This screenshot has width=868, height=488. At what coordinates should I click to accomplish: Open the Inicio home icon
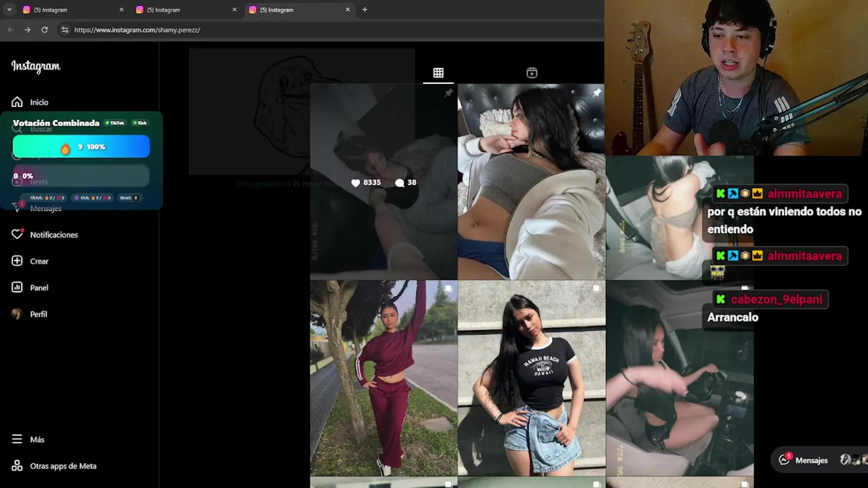[17, 102]
